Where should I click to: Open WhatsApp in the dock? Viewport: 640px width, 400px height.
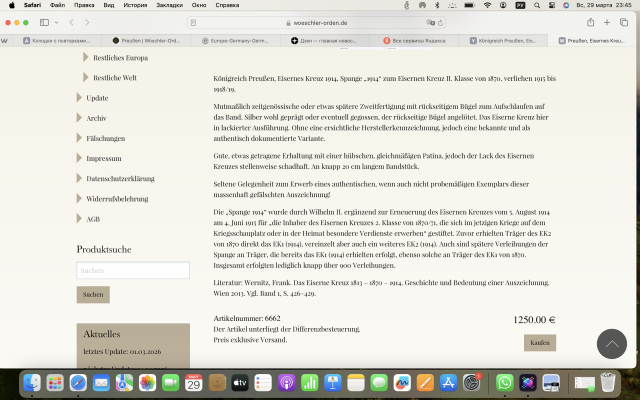[x=504, y=382]
